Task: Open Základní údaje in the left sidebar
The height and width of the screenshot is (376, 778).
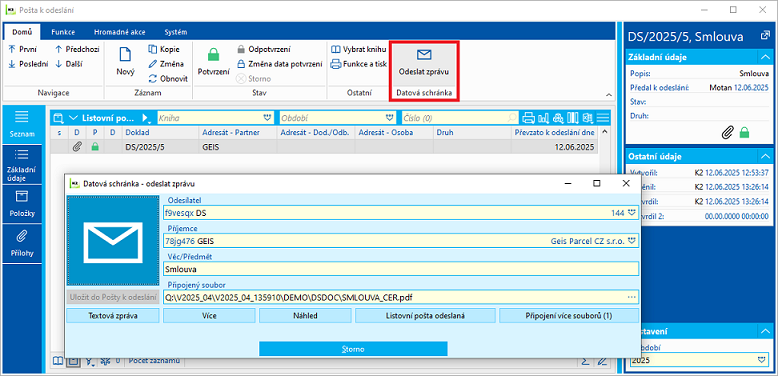Action: click(22, 164)
